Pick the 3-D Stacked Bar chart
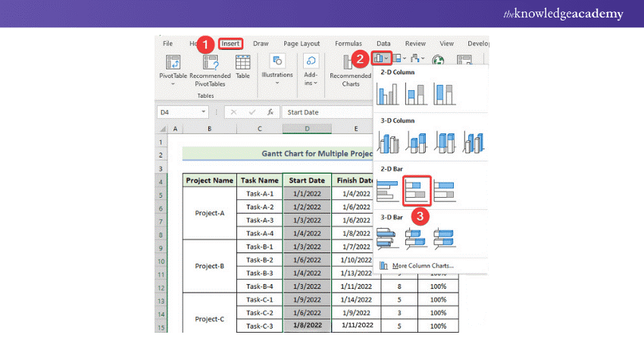Viewport: 644px width, 341px height. coord(417,239)
